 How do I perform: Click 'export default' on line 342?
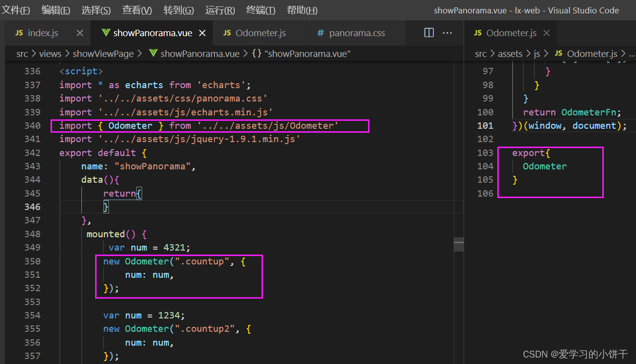pos(98,153)
